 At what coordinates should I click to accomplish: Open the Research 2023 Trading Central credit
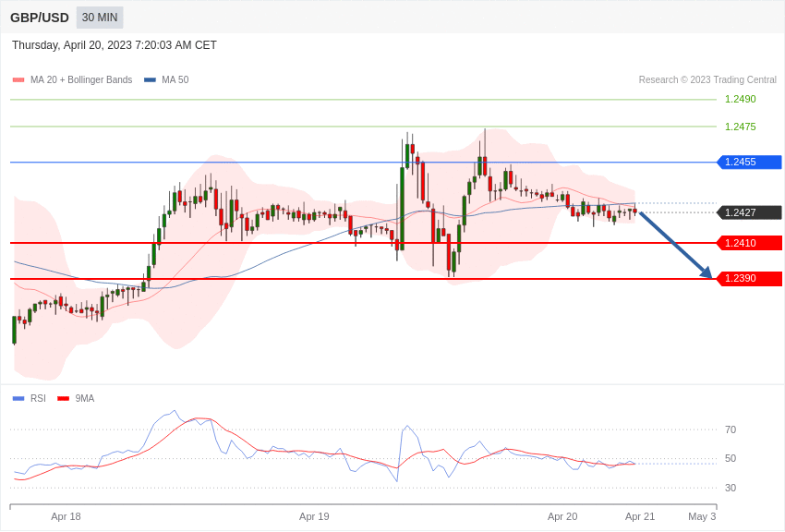707,79
